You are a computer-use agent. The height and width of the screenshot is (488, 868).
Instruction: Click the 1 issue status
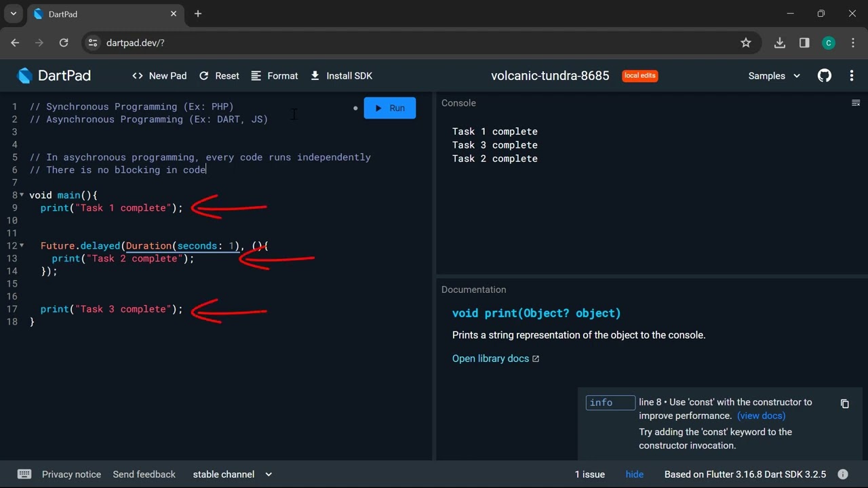point(590,474)
